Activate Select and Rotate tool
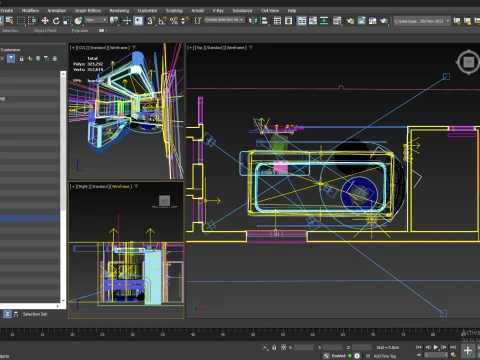The height and width of the screenshot is (360, 480). point(56,21)
